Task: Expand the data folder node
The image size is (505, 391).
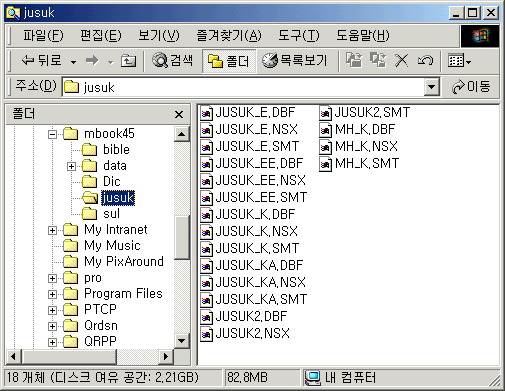Action: (x=71, y=166)
